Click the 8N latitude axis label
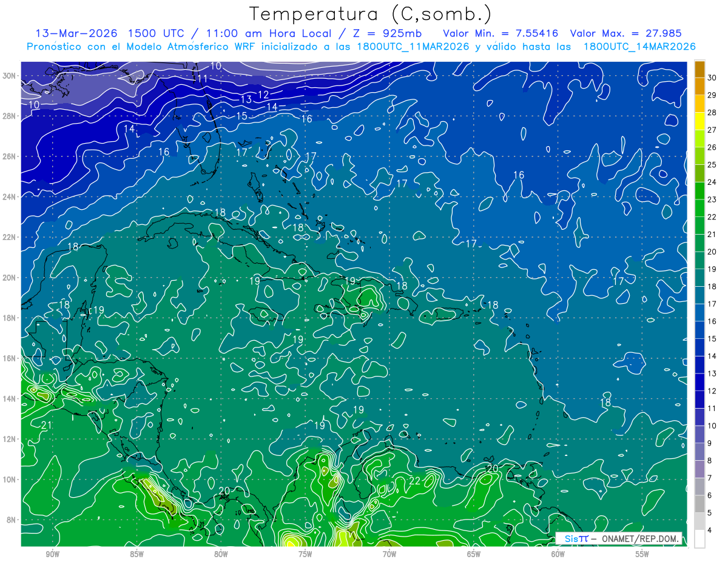 tap(12, 520)
